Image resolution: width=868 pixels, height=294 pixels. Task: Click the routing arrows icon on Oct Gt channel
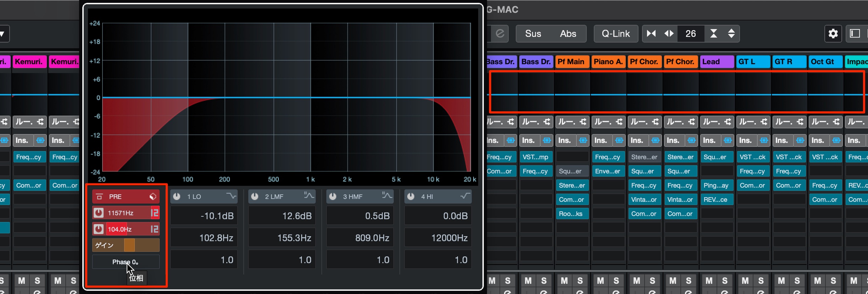coord(836,122)
